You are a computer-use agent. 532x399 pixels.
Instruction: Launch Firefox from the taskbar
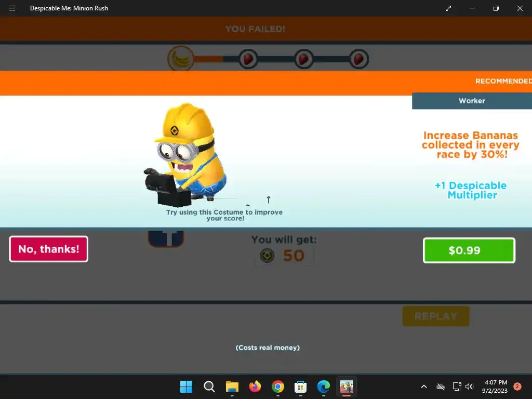pyautogui.click(x=255, y=387)
